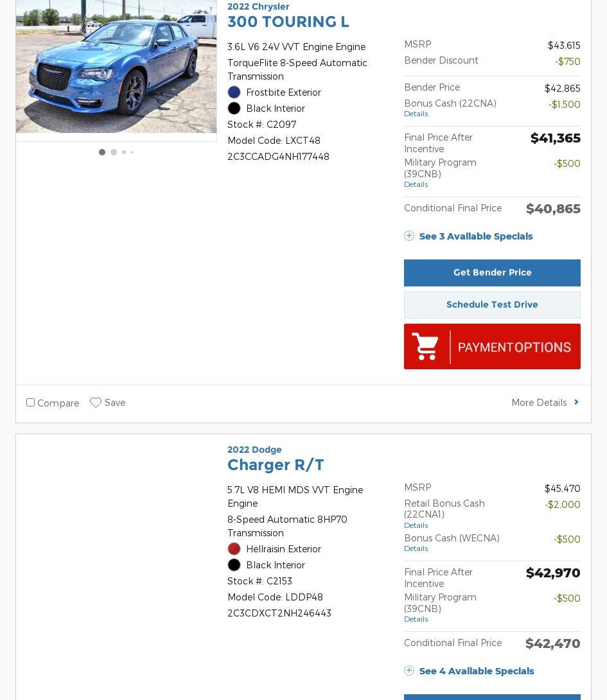Open Details under Retail Bonus Cash (22CNA1)
The image size is (607, 700).
[416, 525]
